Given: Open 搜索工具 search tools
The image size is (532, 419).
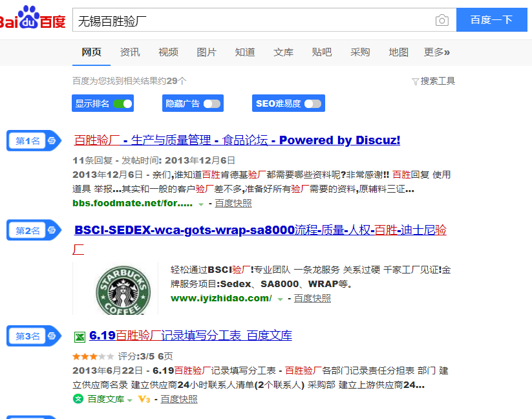Looking at the screenshot, I should coord(438,81).
